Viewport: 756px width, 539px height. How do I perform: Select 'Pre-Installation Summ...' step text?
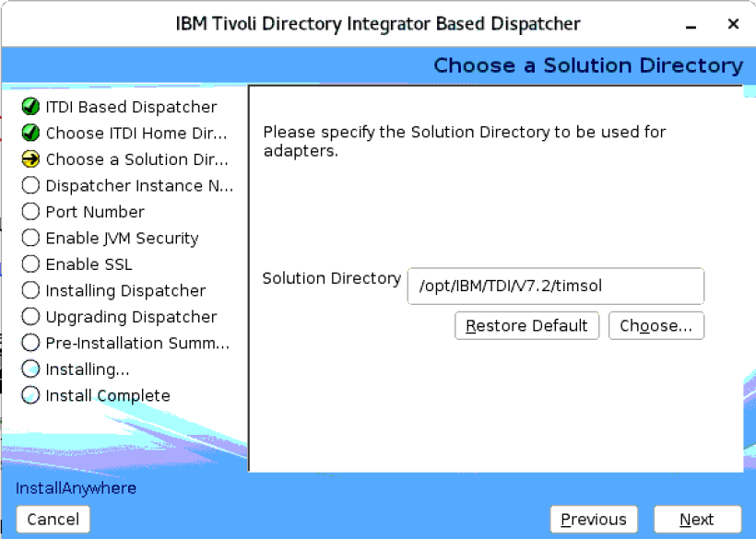[137, 343]
